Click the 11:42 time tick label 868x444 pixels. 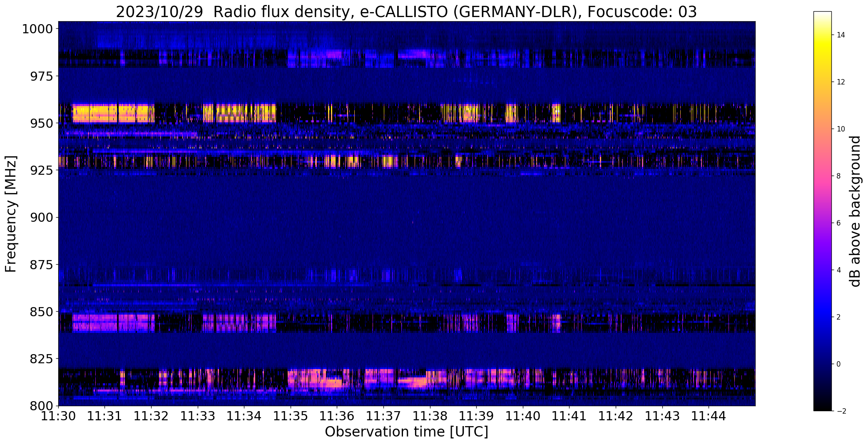(616, 416)
